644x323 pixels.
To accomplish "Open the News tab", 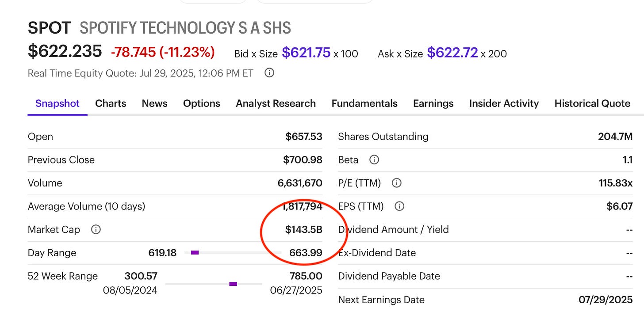I will tap(154, 103).
